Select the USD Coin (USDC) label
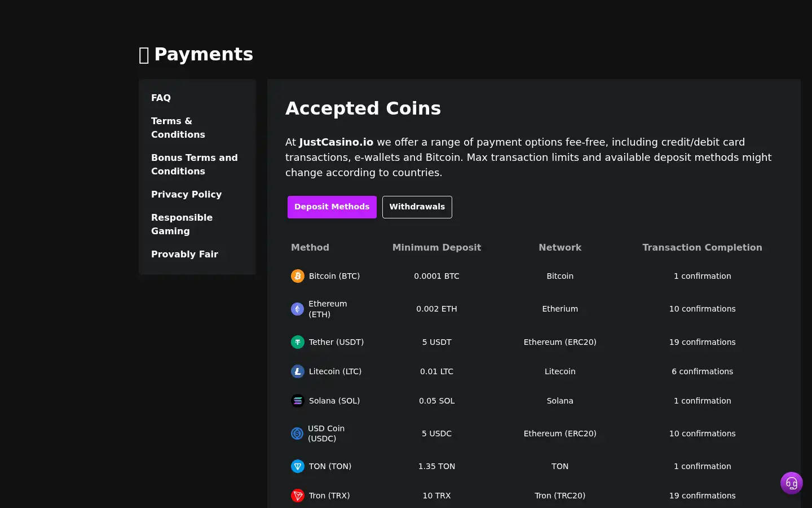 (326, 433)
